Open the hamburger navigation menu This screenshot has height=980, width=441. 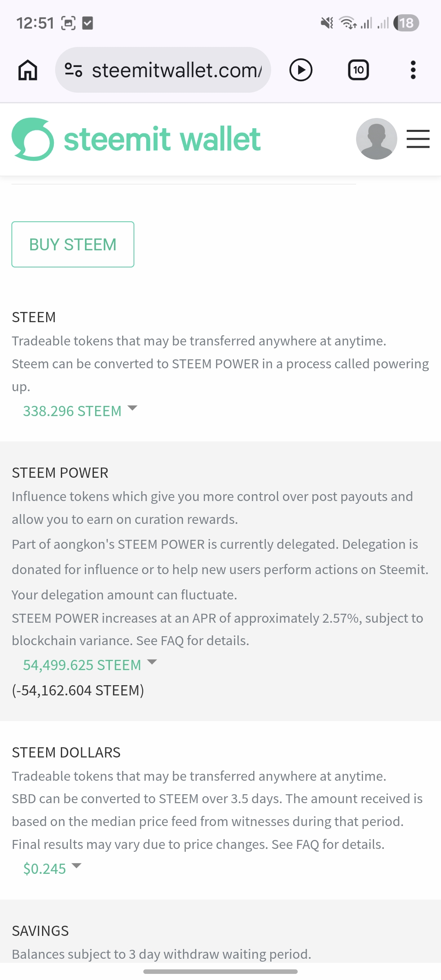tap(418, 139)
